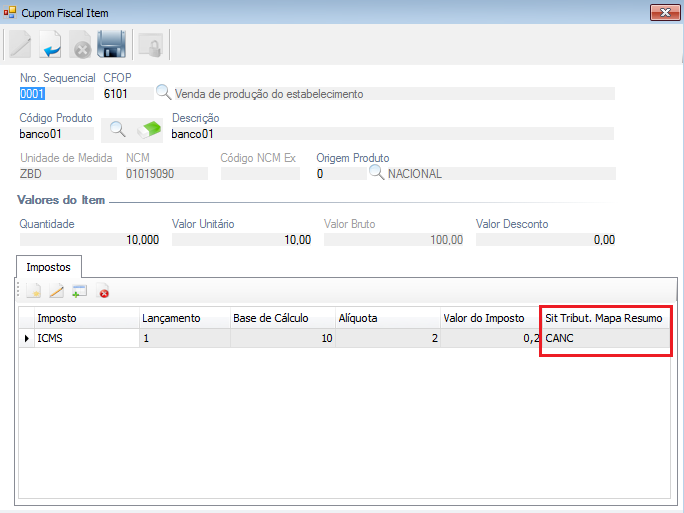The width and height of the screenshot is (684, 513).
Task: Select the Impostos tab
Action: click(x=48, y=267)
